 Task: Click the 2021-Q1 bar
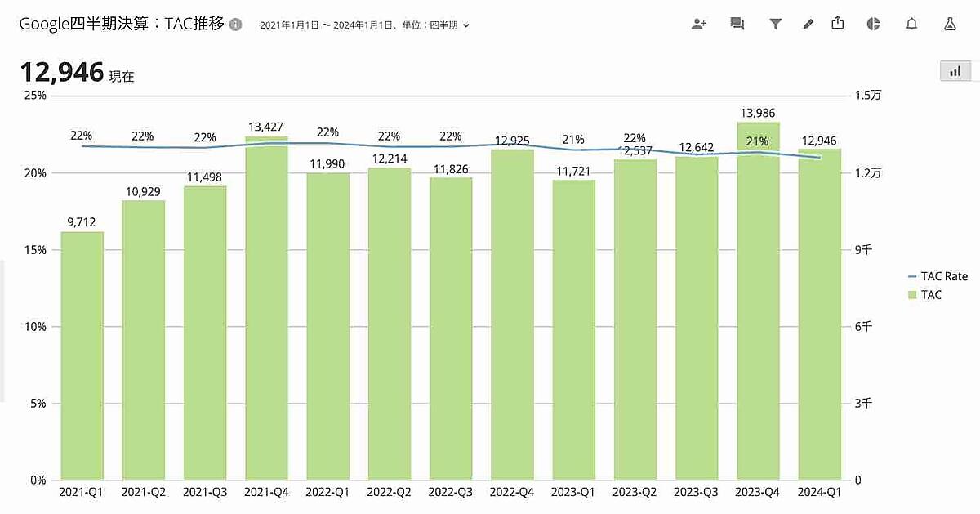82,356
